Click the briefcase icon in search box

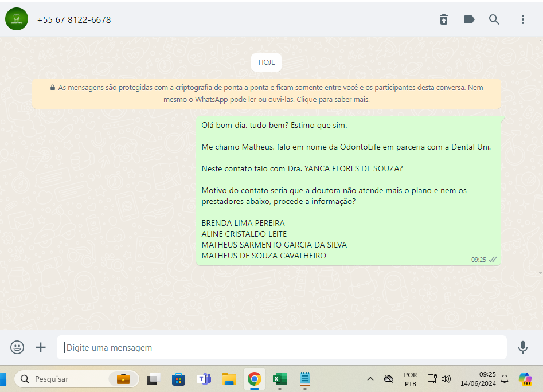(x=123, y=379)
